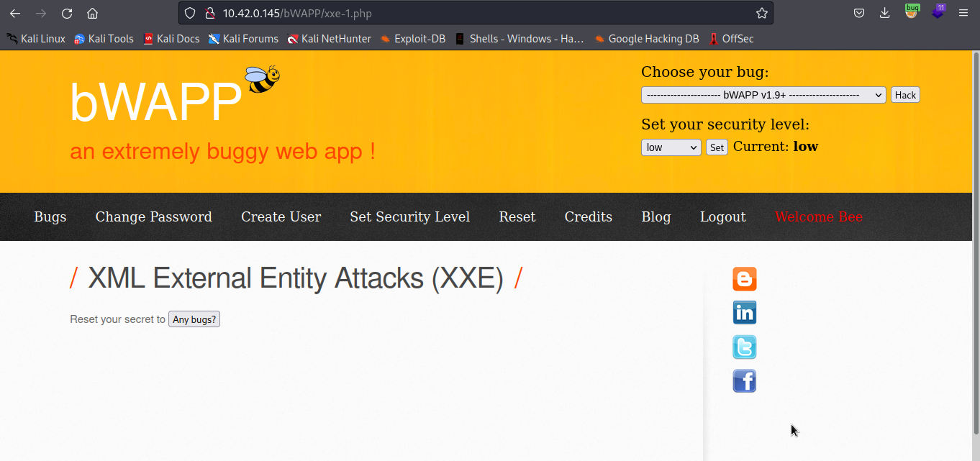Click the bWAPP bee logo

(x=262, y=79)
